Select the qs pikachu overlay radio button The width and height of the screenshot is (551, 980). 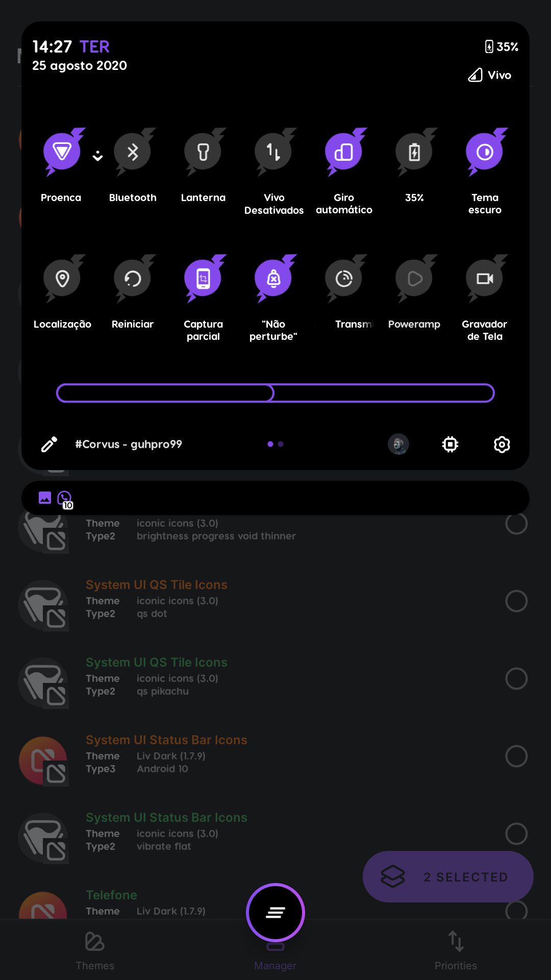point(516,679)
